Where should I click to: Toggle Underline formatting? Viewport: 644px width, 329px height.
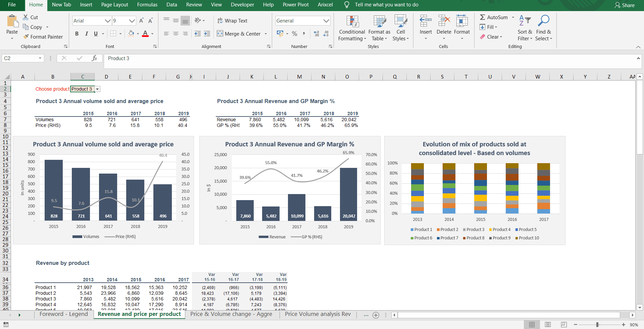point(96,34)
